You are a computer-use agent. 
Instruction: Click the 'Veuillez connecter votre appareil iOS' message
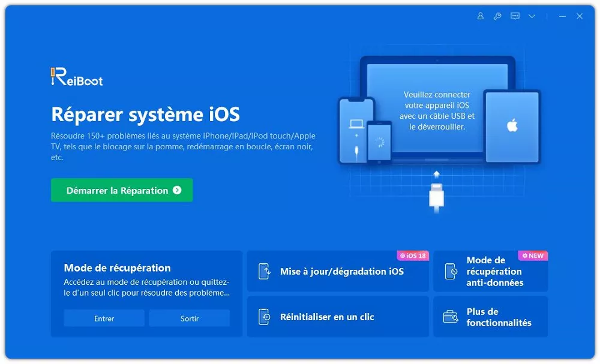coord(437,110)
